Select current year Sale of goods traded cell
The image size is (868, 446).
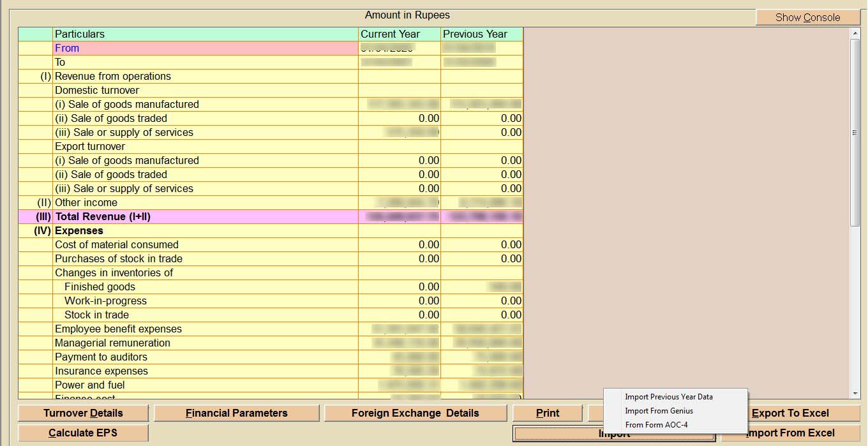(x=400, y=118)
